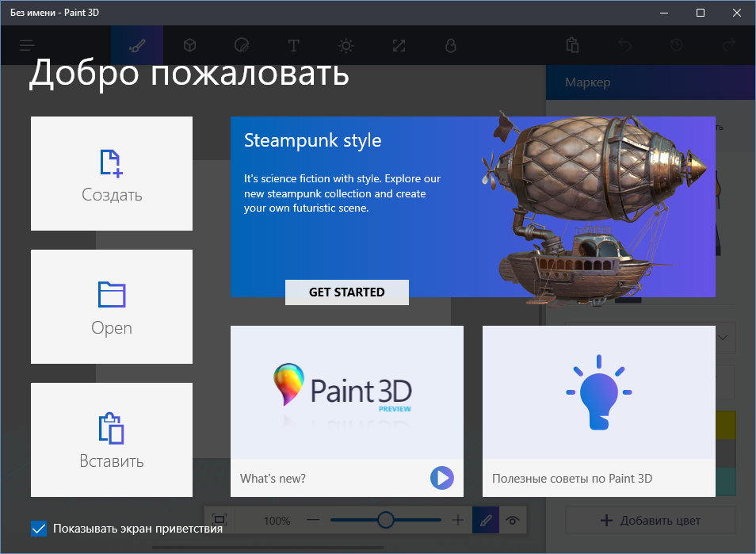The width and height of the screenshot is (756, 554).
Task: Open the 3D objects cube tool
Action: tap(189, 45)
